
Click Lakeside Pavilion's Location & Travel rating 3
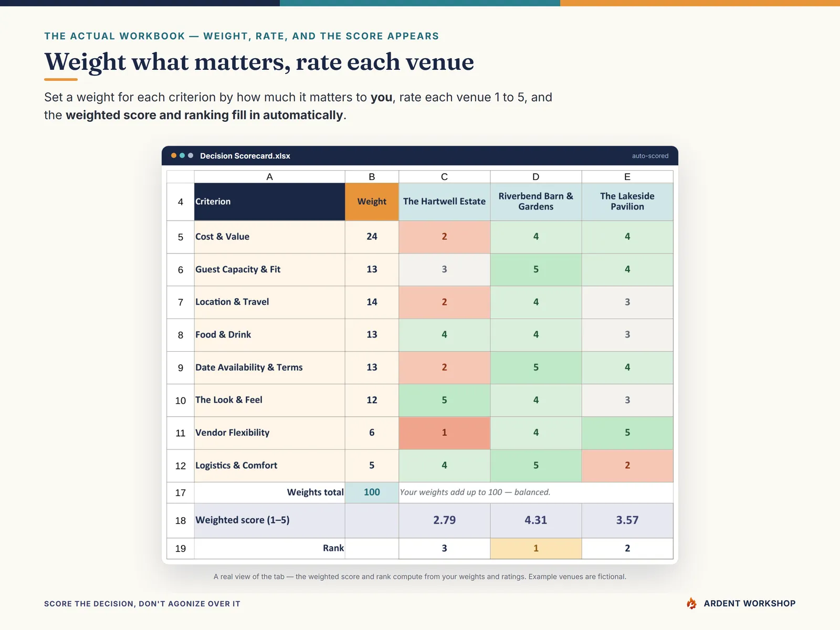pyautogui.click(x=627, y=302)
